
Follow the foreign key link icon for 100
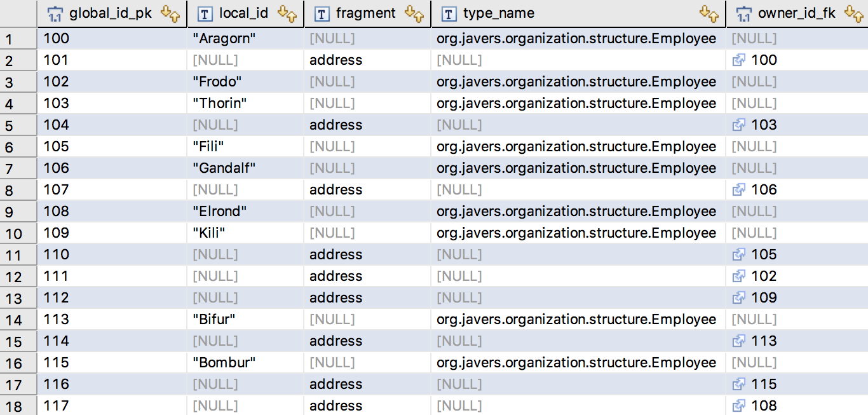pyautogui.click(x=738, y=60)
